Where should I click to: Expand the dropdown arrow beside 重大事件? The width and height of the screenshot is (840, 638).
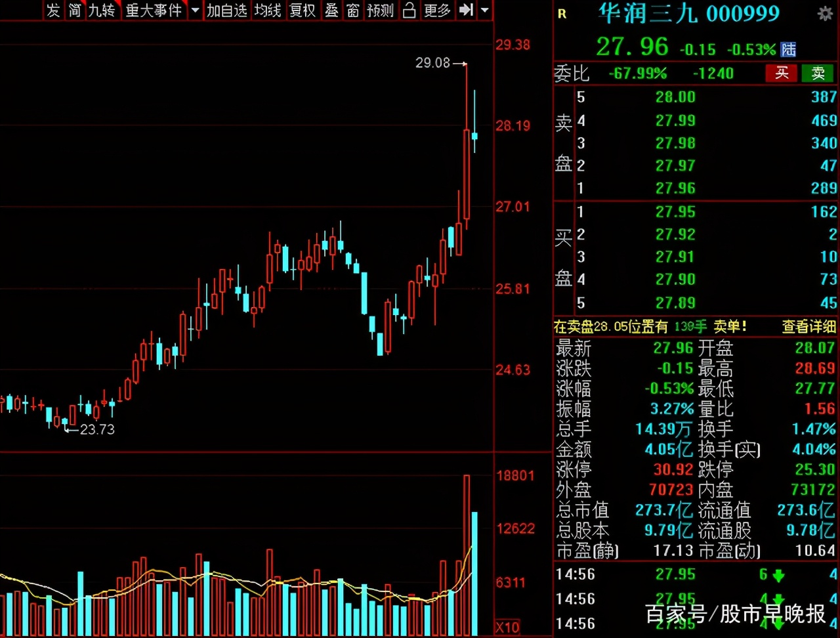tap(194, 11)
